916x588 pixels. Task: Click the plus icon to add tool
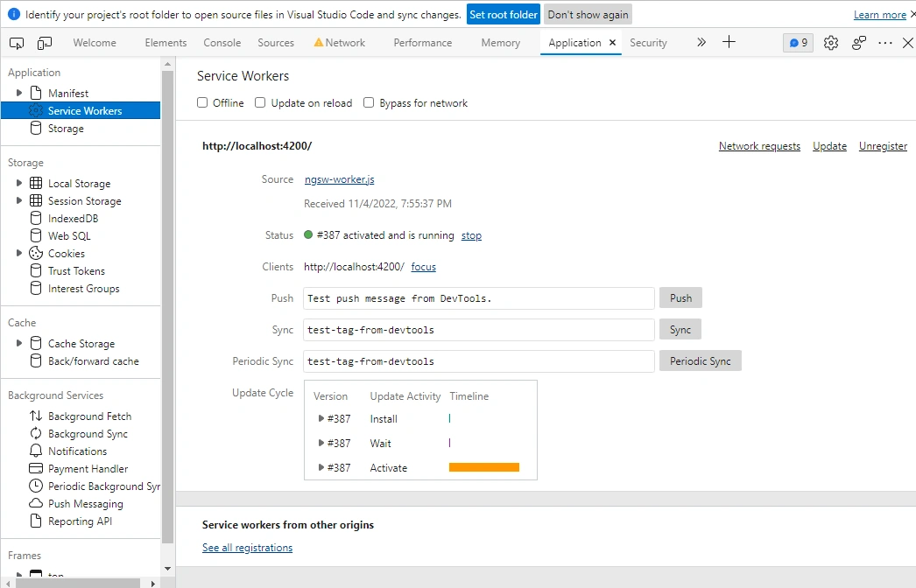729,42
